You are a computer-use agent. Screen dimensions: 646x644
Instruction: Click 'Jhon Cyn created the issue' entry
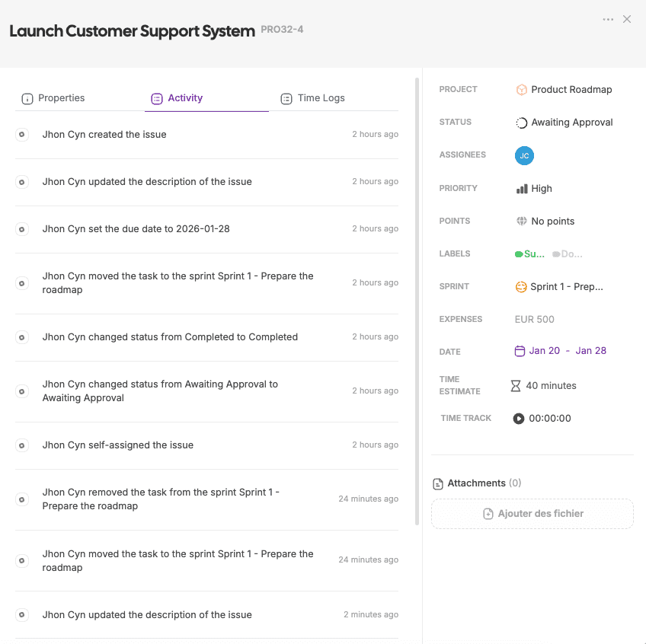tap(206, 134)
